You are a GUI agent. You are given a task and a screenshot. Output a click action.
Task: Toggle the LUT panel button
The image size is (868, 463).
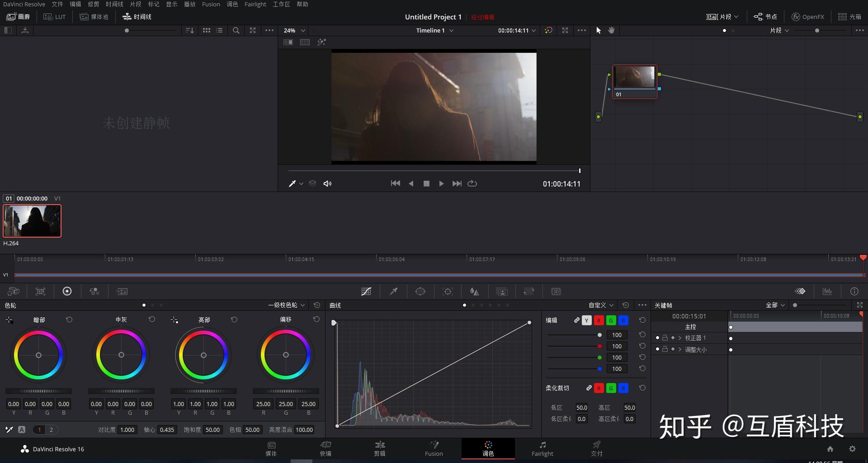tap(55, 17)
